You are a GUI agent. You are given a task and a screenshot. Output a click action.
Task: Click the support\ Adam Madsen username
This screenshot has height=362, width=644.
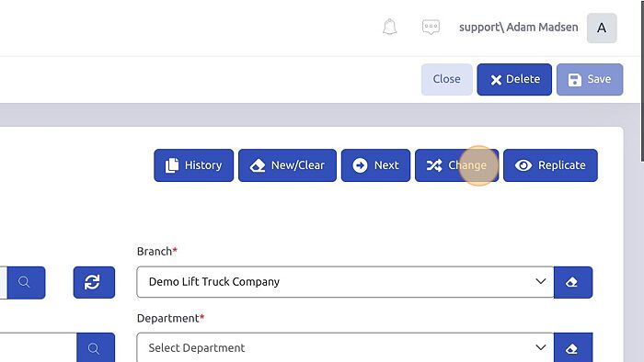tap(518, 27)
